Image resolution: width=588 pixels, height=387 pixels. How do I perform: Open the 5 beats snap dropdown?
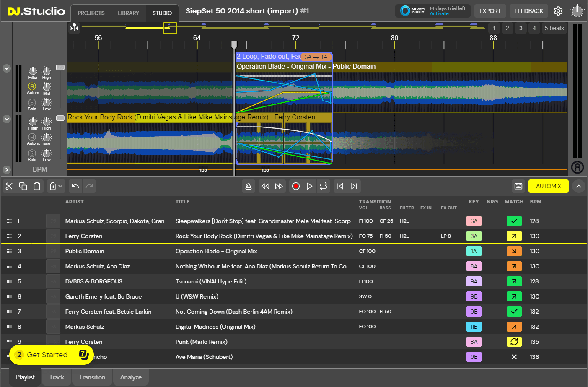click(x=554, y=28)
